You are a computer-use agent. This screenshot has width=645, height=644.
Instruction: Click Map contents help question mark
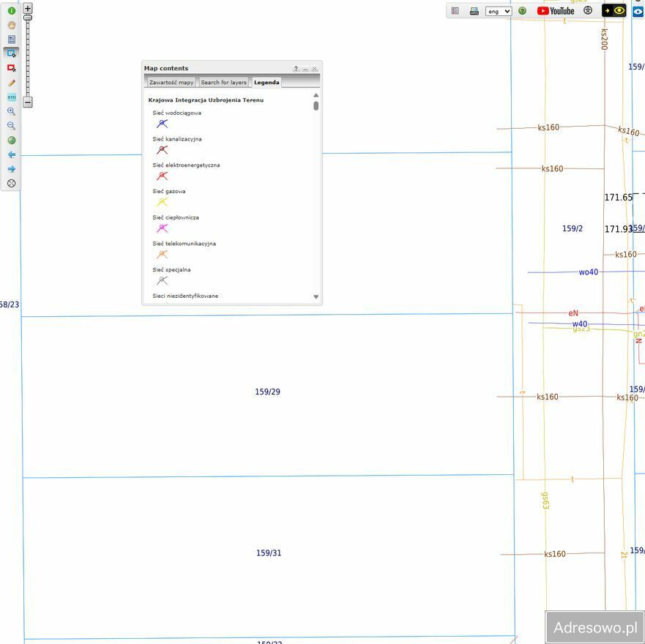pos(296,69)
